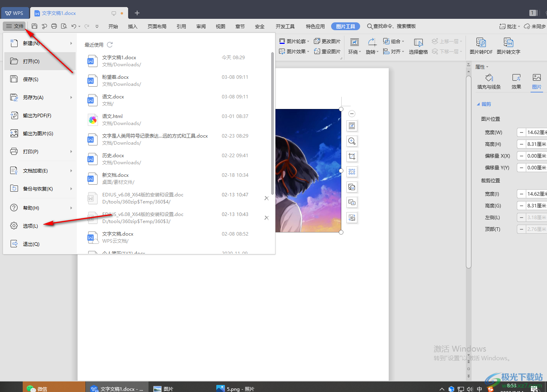Choose 保存(S) menu entry
This screenshot has width=547, height=392.
click(x=40, y=79)
